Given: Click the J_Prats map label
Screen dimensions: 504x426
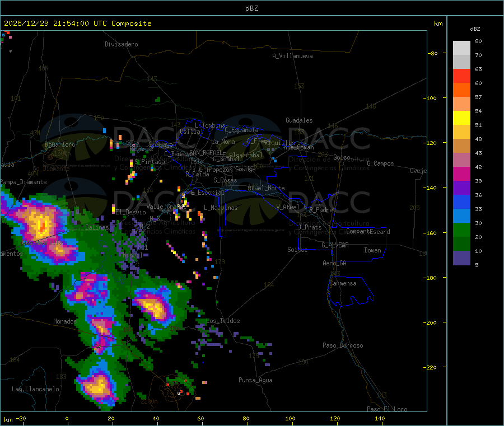Looking at the screenshot, I should click(x=310, y=227).
